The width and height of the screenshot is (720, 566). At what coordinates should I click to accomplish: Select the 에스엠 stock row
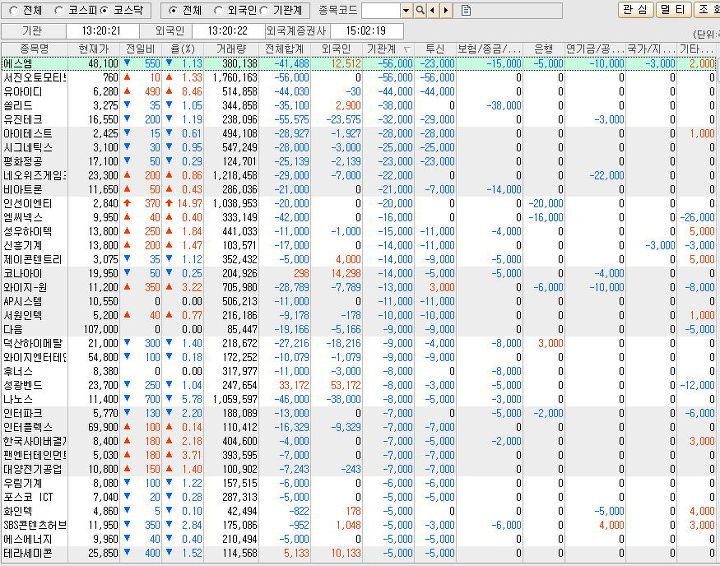pyautogui.click(x=358, y=63)
